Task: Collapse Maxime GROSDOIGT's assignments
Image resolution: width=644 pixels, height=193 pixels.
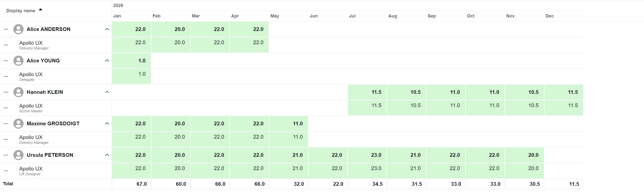Action: pyautogui.click(x=107, y=124)
